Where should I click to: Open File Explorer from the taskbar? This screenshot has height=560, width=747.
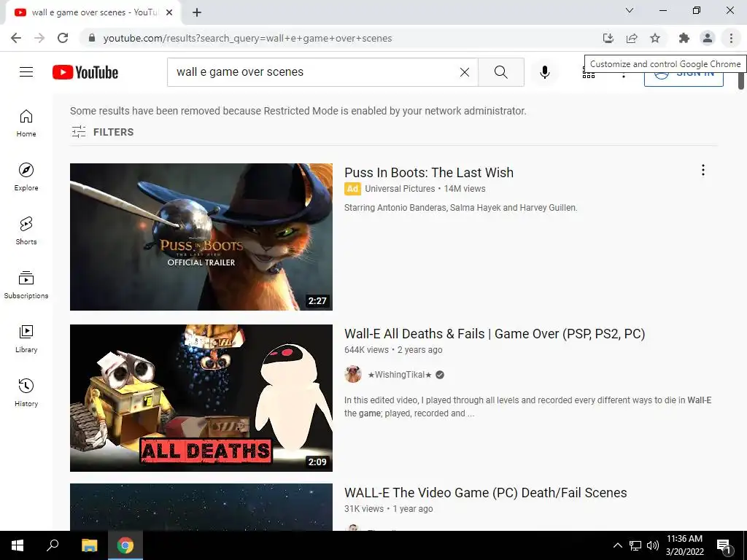pos(89,545)
